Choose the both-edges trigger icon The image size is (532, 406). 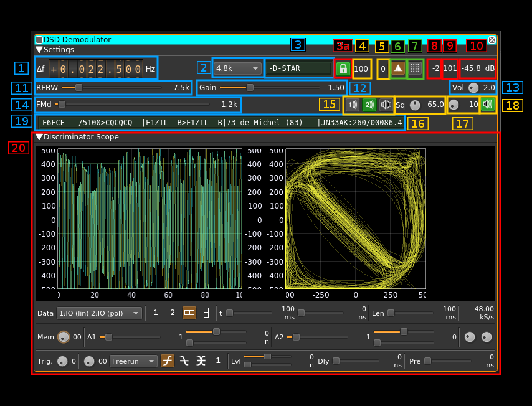click(201, 361)
